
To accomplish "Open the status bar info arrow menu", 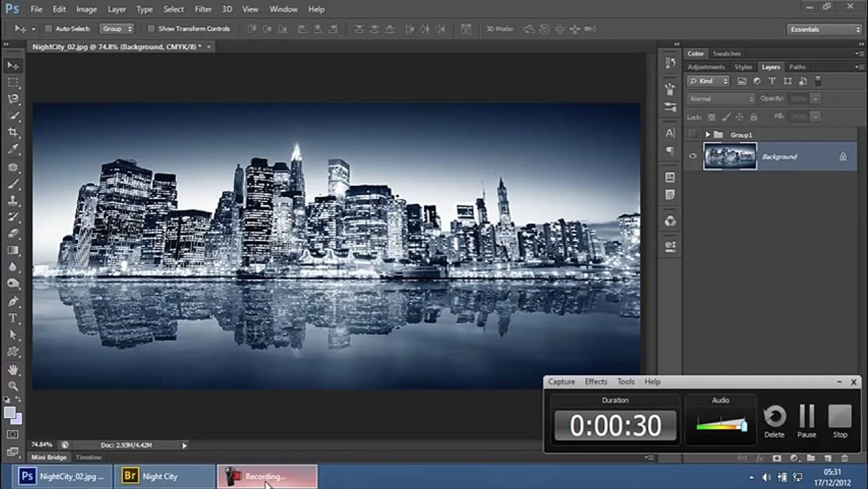I will tap(185, 446).
